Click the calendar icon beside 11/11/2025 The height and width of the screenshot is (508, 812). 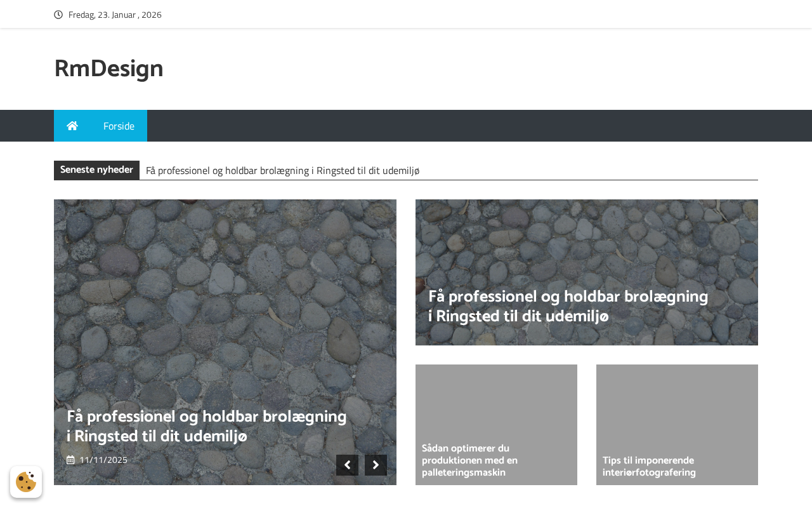(70, 460)
